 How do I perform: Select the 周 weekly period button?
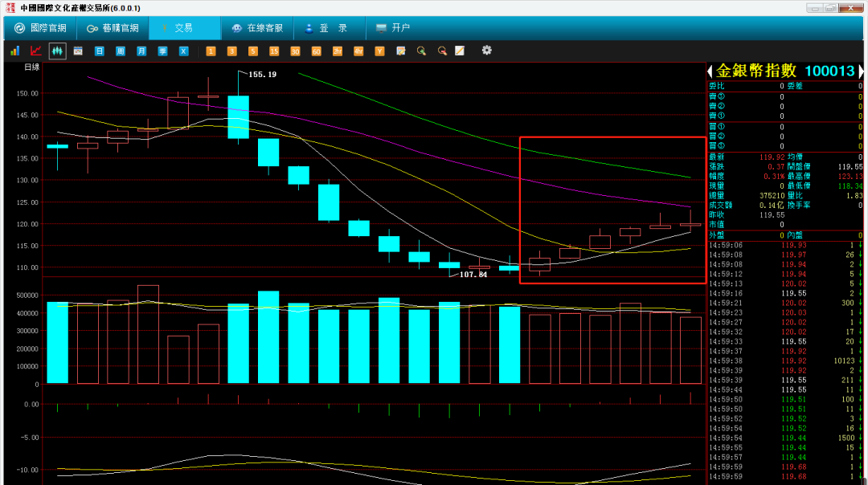click(120, 51)
